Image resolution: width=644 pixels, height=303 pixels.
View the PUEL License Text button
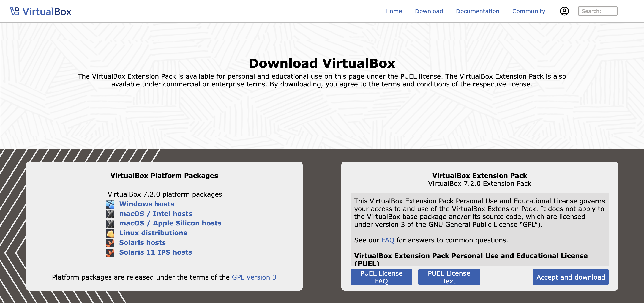pyautogui.click(x=449, y=277)
